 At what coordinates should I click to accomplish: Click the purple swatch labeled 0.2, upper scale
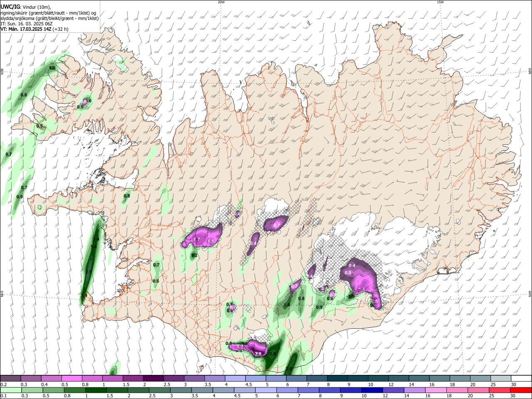click(10, 378)
